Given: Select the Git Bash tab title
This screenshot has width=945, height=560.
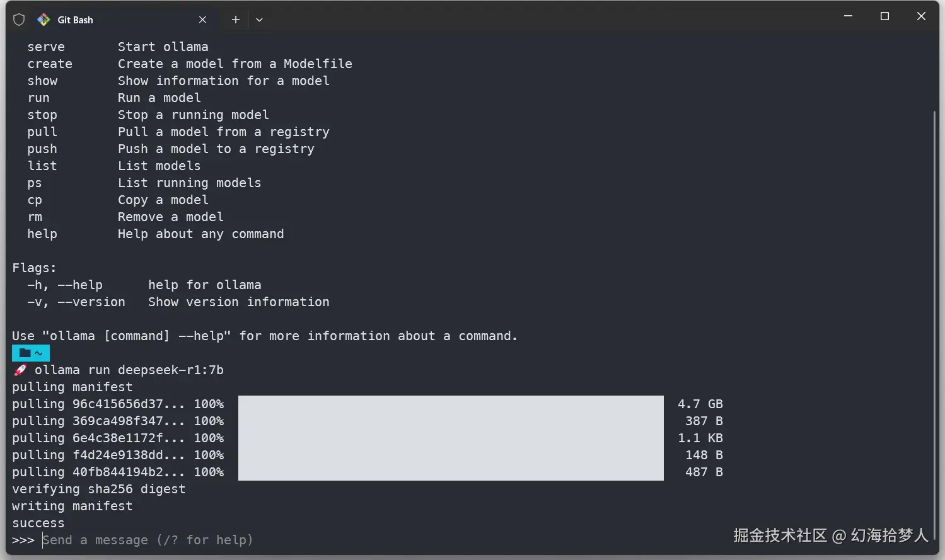Looking at the screenshot, I should (75, 20).
